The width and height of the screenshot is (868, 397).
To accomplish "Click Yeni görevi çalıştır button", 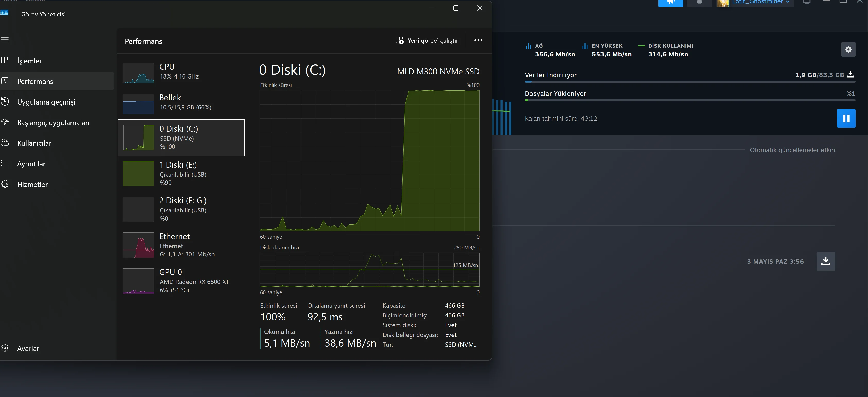I will pos(427,40).
